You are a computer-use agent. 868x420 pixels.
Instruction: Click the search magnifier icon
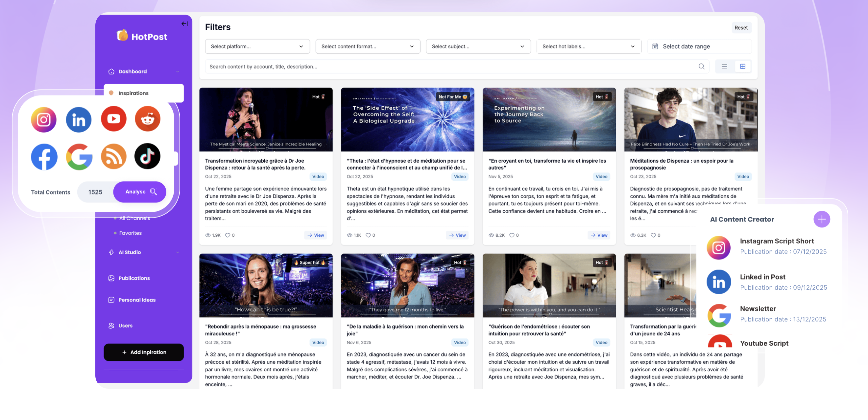[x=701, y=66]
